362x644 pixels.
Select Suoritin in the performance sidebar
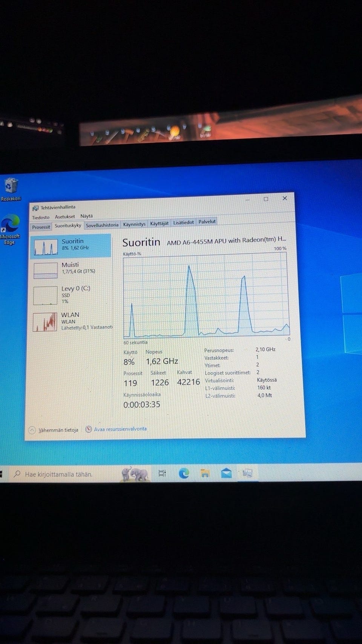pos(71,246)
